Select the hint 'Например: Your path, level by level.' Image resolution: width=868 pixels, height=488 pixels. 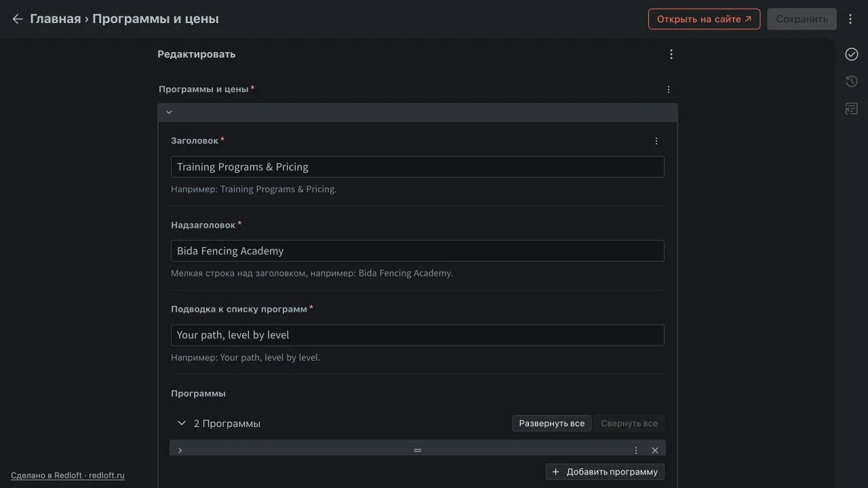[245, 357]
